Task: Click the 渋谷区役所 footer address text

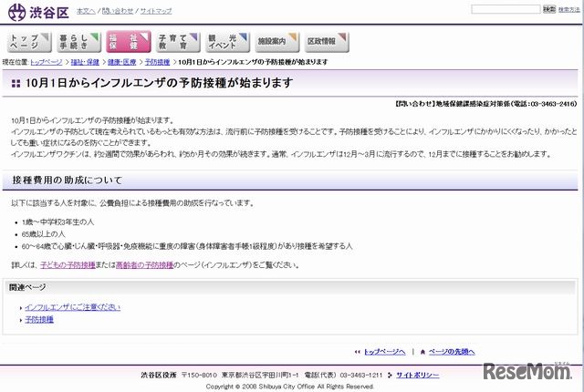Action: coord(262,375)
